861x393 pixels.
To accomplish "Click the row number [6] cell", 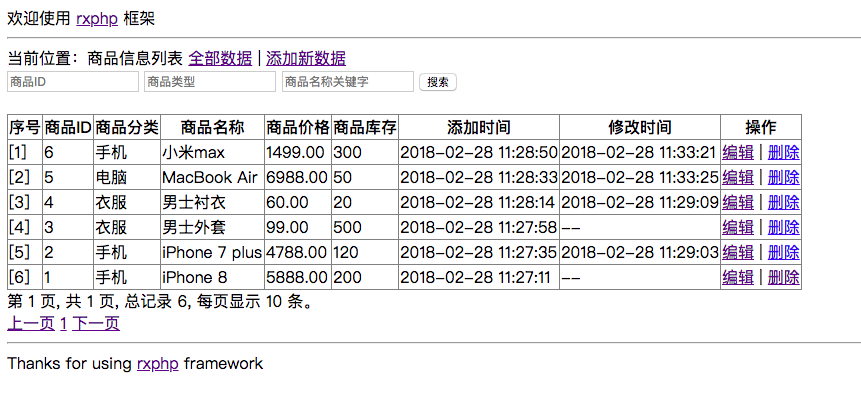I will [25, 278].
